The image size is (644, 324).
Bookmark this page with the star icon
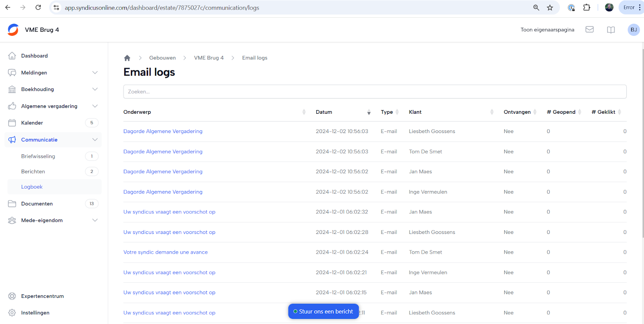(550, 8)
